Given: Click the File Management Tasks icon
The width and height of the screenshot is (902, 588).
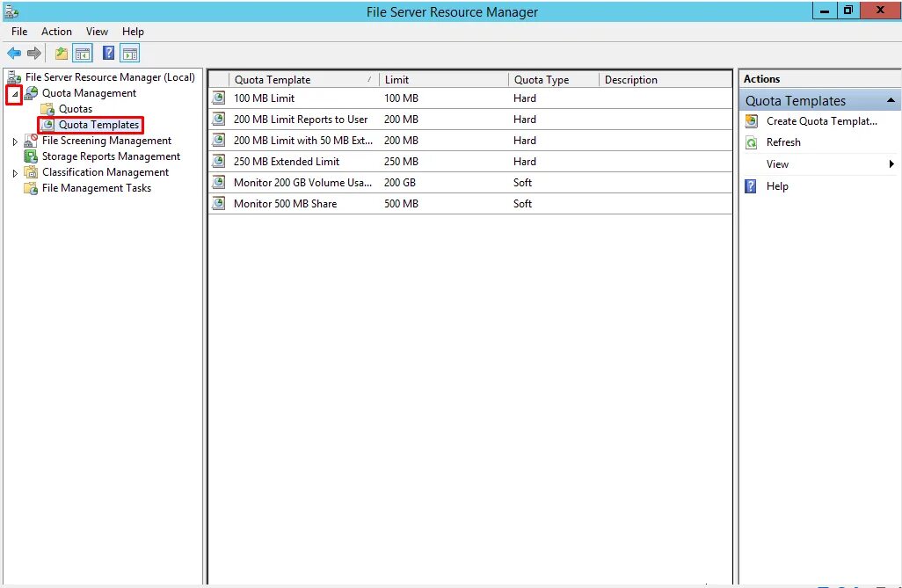Looking at the screenshot, I should [x=31, y=188].
